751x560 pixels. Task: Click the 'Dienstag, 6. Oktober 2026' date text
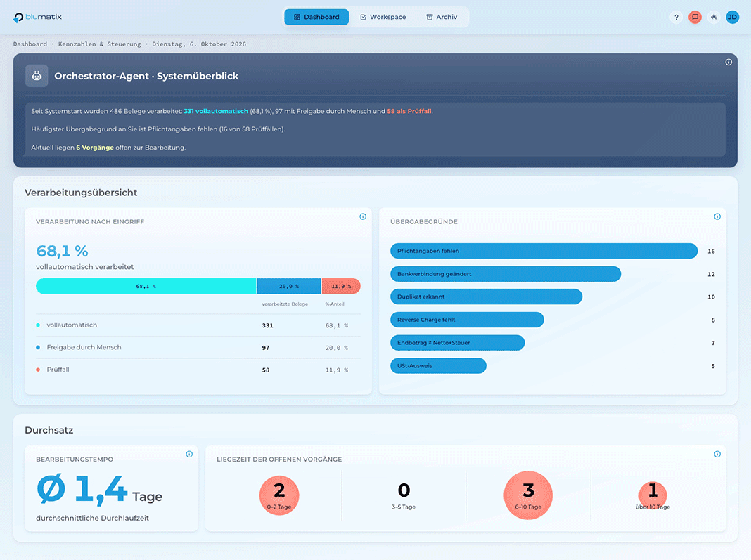click(x=199, y=44)
